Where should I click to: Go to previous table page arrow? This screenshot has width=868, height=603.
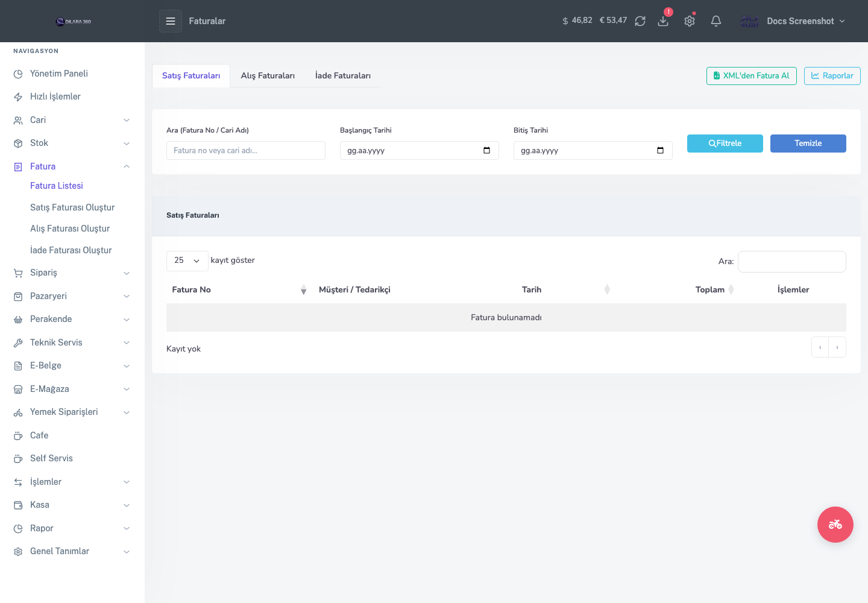pyautogui.click(x=820, y=347)
